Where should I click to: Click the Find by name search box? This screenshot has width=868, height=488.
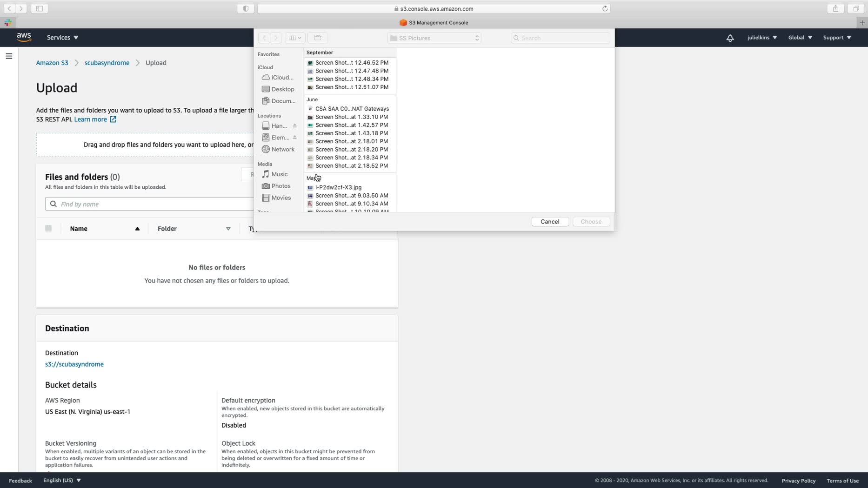pos(149,204)
